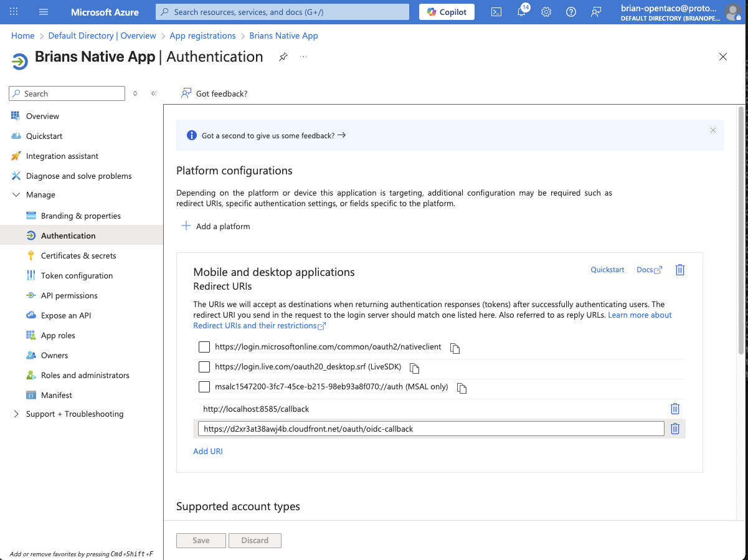Select the MSAL only redirect URI checkbox
This screenshot has height=560, width=748.
click(x=204, y=387)
